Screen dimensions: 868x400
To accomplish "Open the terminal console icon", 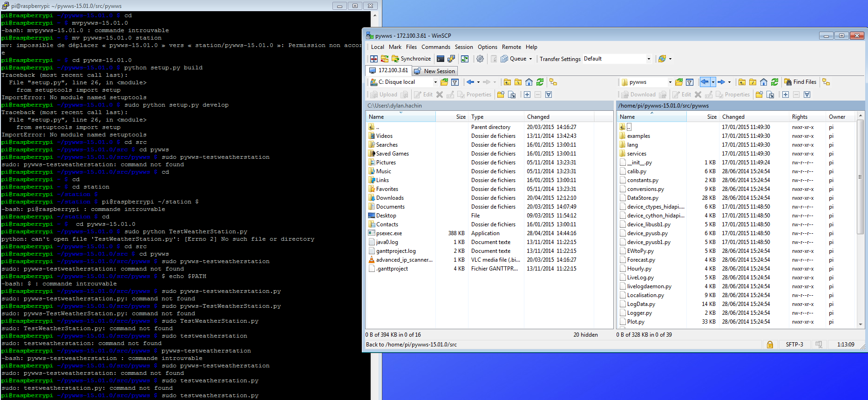I will coord(441,59).
